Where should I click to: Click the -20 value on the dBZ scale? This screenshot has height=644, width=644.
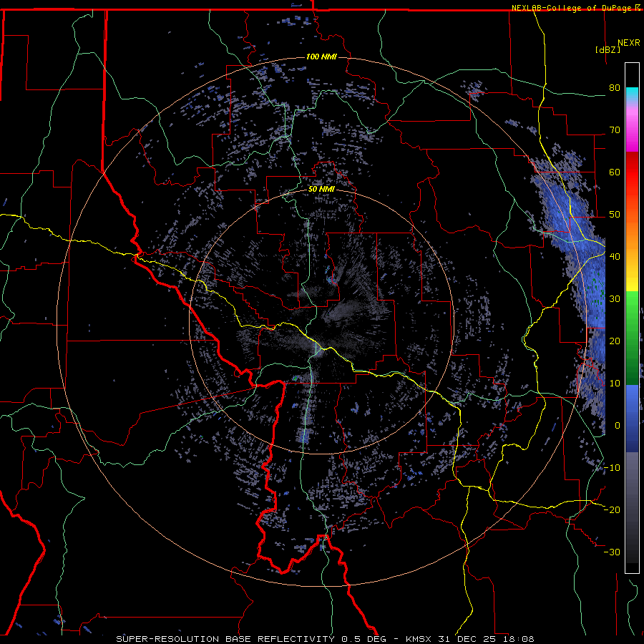click(612, 509)
